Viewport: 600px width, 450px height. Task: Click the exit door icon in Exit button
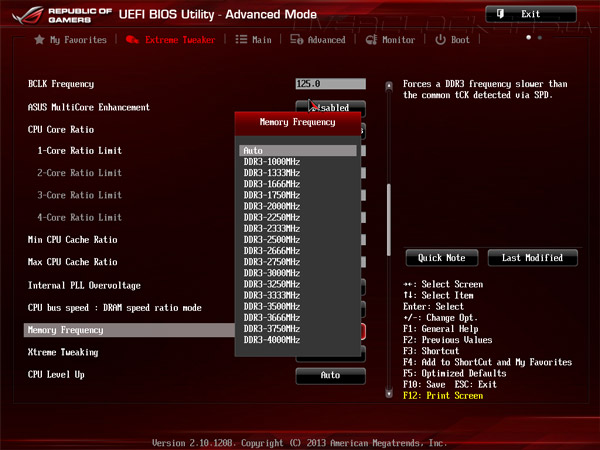tap(500, 14)
